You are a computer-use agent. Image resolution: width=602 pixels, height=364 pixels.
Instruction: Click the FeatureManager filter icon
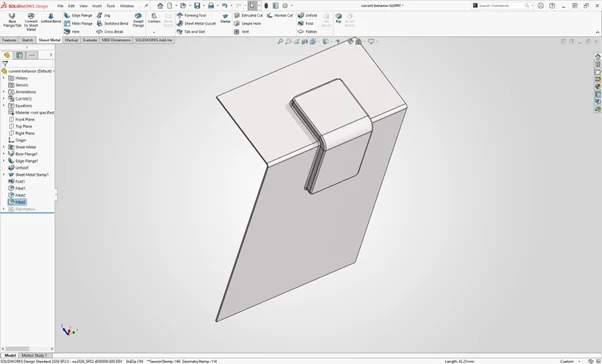click(x=5, y=63)
